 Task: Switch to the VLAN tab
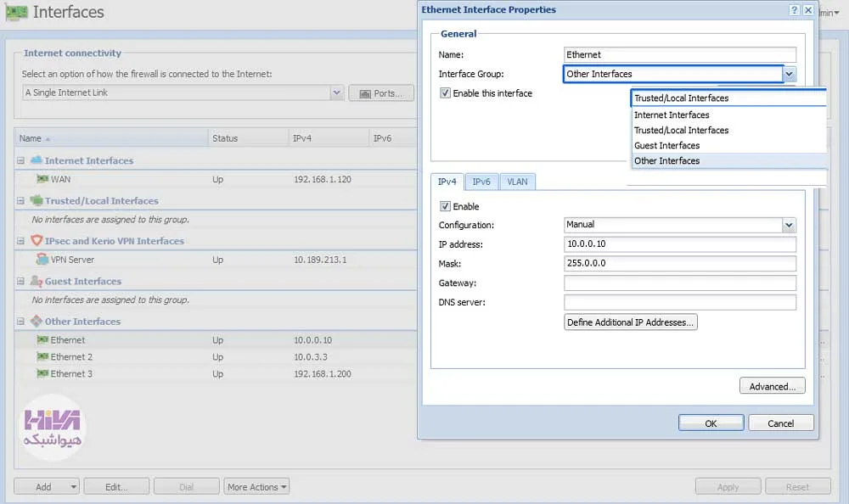(517, 182)
